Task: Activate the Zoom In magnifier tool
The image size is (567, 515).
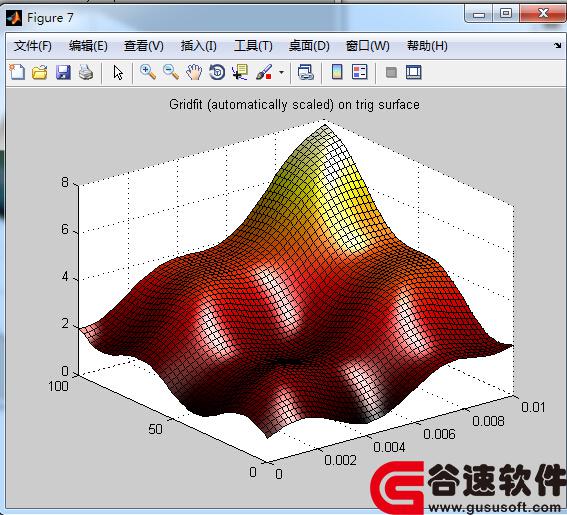Action: click(x=148, y=72)
